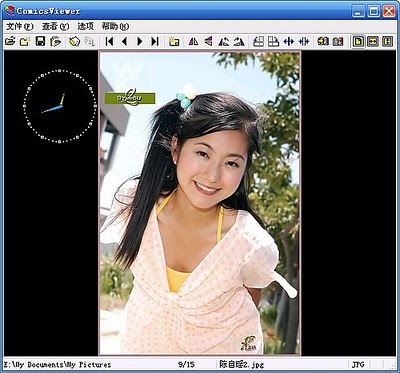Toggle fit-width view mode button
The height and width of the screenshot is (373, 400).
click(373, 42)
